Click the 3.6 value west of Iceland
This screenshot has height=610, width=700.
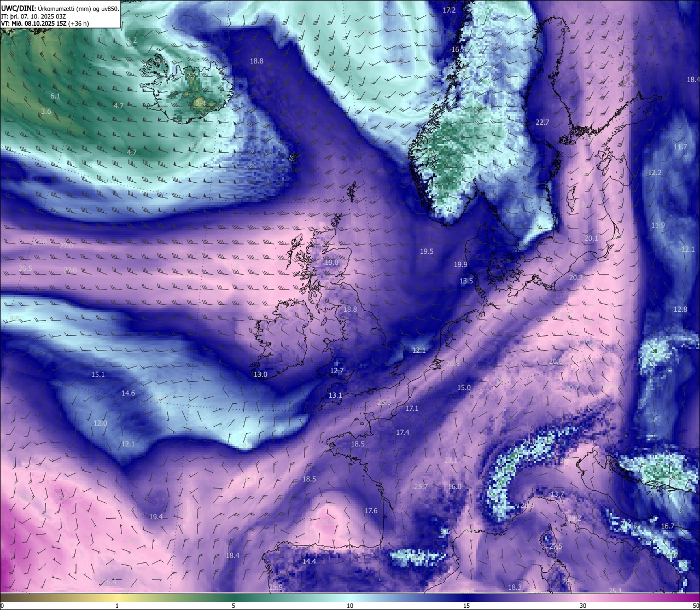click(46, 111)
